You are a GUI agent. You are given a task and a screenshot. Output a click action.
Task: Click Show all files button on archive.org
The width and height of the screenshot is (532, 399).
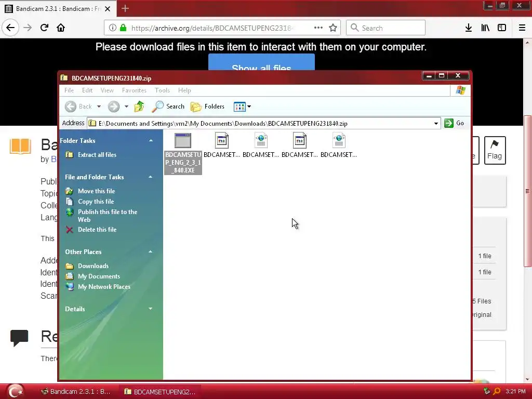(262, 62)
